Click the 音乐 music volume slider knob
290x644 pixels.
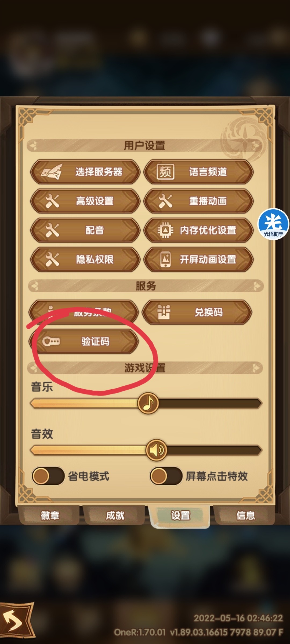[x=148, y=403]
